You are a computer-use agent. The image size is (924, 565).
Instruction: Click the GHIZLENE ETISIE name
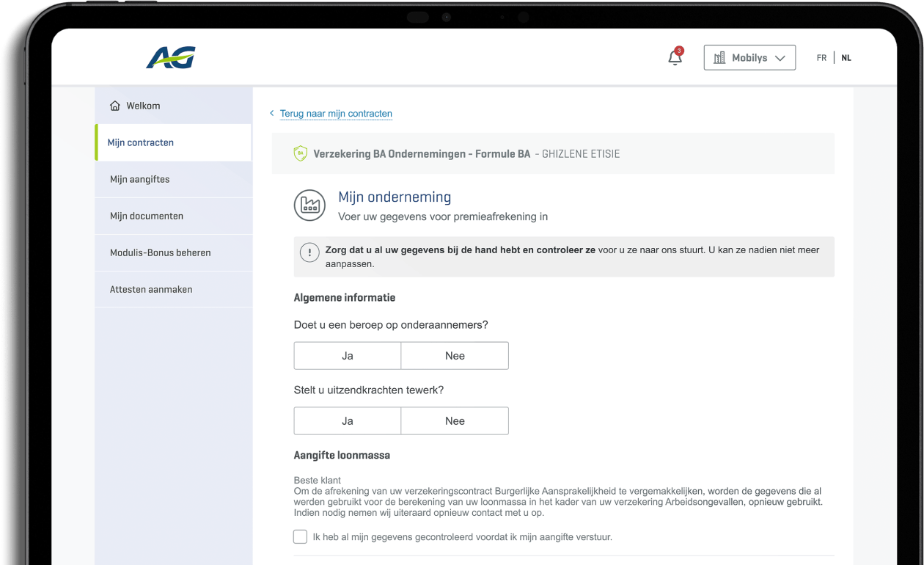pos(581,154)
